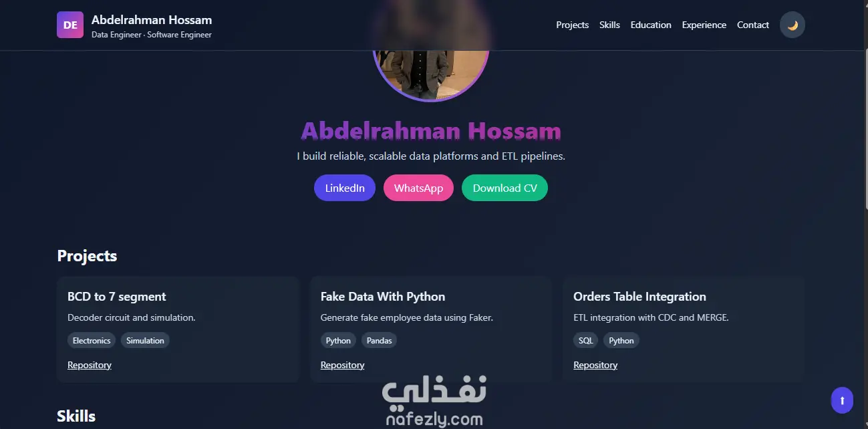Open the Contact nav link
Viewport: 868px width, 429px height.
[x=753, y=25]
